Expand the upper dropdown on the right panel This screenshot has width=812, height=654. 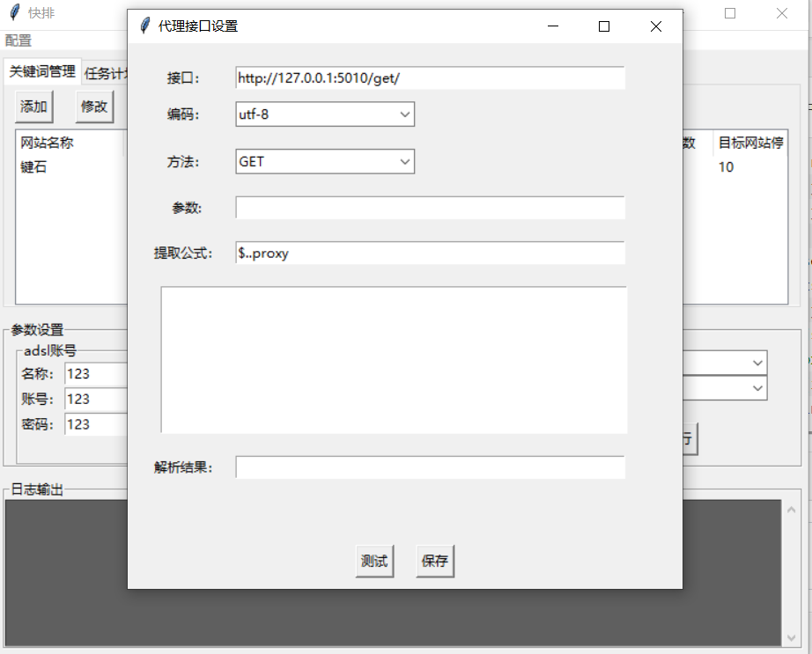(757, 363)
